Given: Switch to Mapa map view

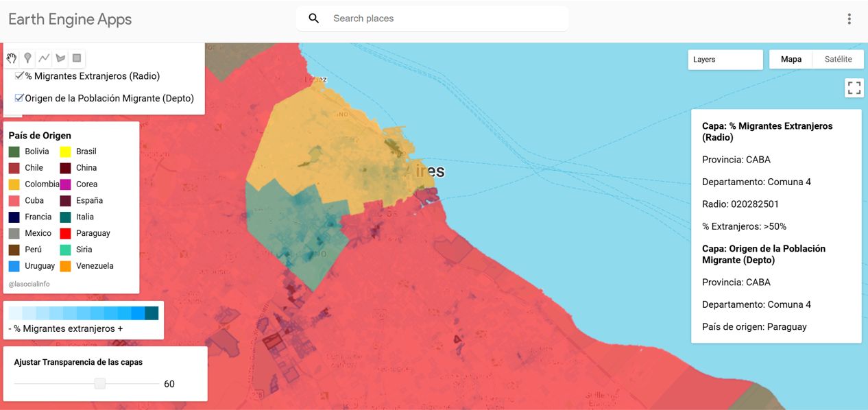Looking at the screenshot, I should click(x=791, y=60).
